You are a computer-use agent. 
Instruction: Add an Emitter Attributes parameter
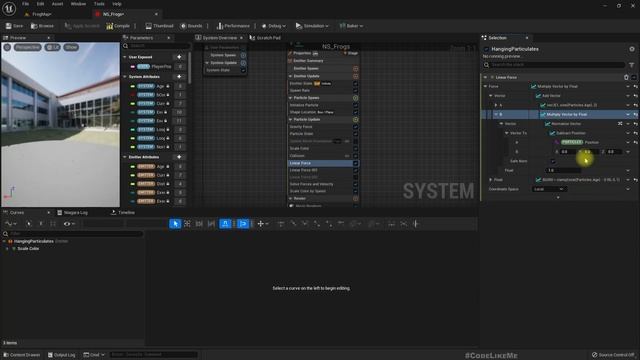[179, 157]
